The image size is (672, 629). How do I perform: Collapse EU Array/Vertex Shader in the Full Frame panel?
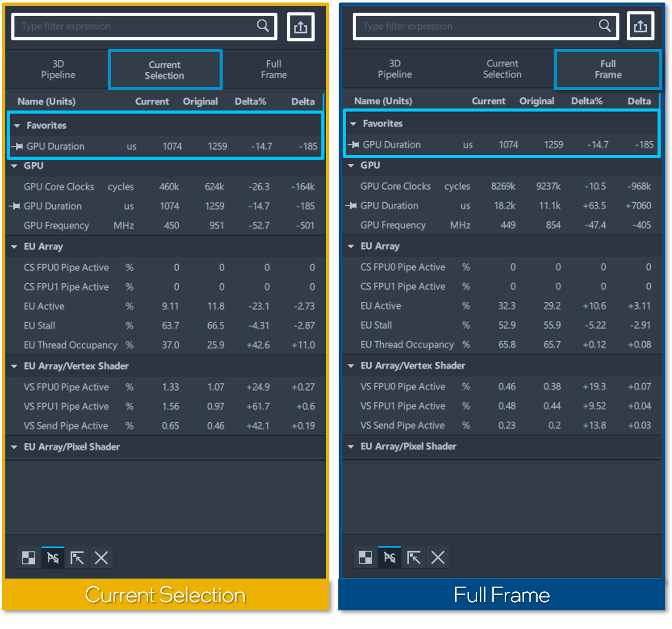pos(351,366)
